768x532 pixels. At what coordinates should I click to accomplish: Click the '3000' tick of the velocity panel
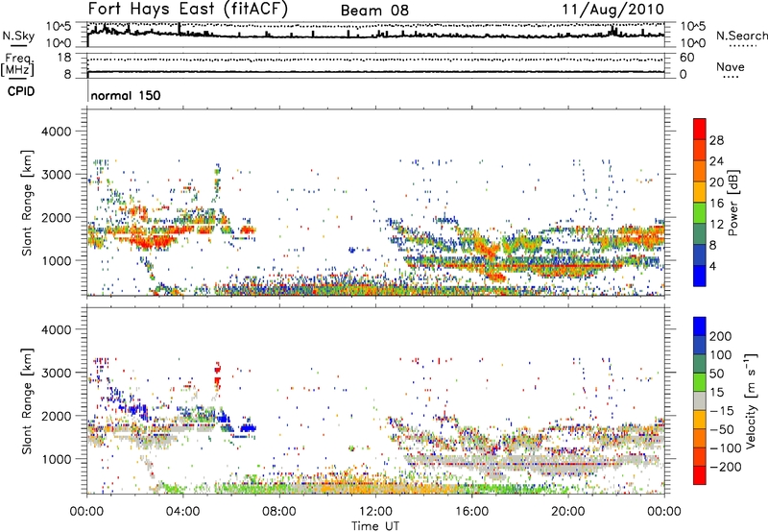(x=56, y=373)
